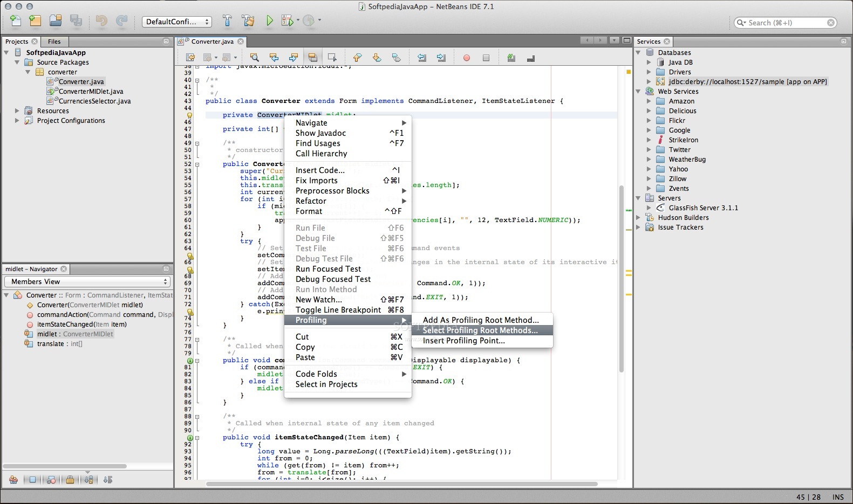Collapse the Source Packages tree node
The width and height of the screenshot is (853, 504).
pyautogui.click(x=17, y=62)
